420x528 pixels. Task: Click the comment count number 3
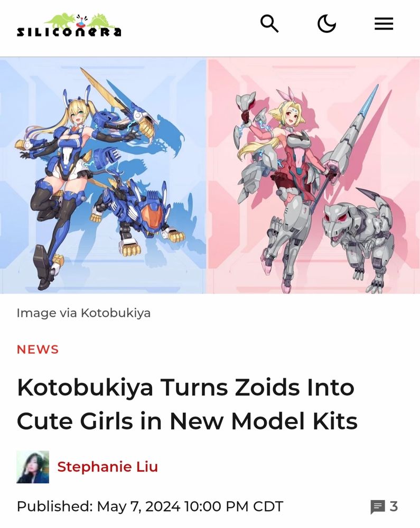tap(394, 506)
